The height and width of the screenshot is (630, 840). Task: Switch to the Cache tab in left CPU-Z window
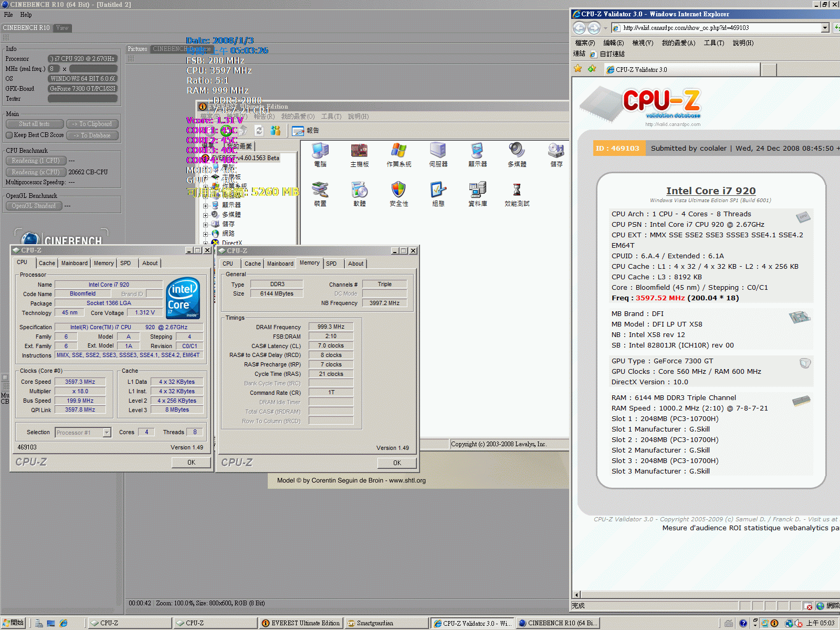47,264
